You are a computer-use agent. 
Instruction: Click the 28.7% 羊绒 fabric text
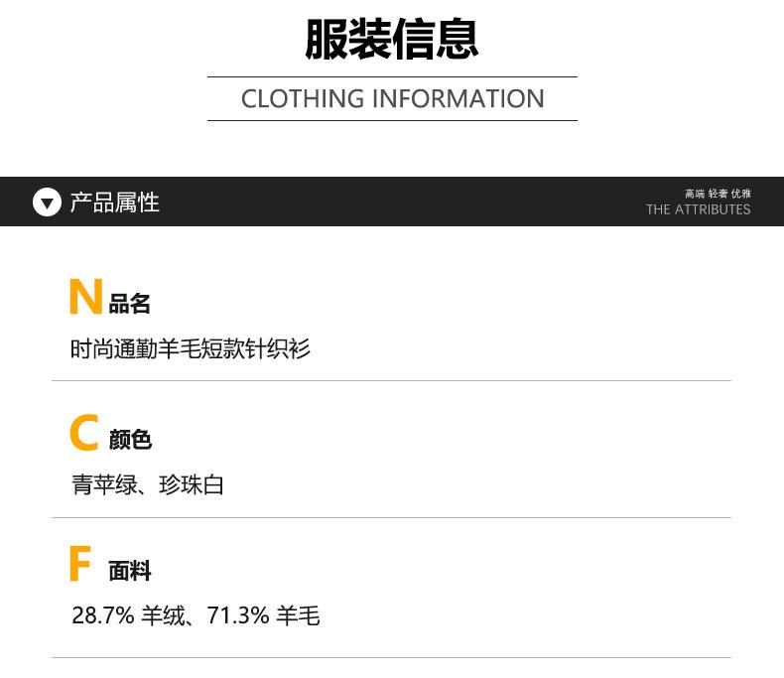pyautogui.click(x=128, y=615)
